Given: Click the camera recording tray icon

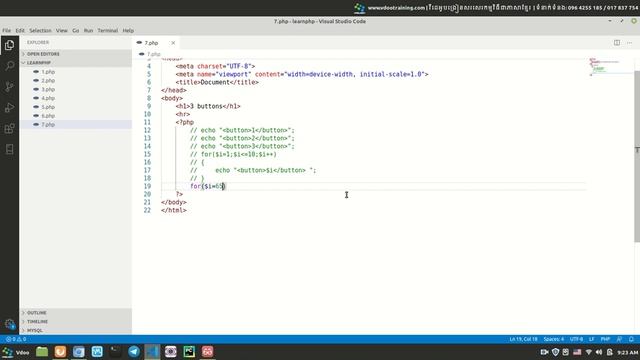Looking at the screenshot, I should (x=544, y=352).
